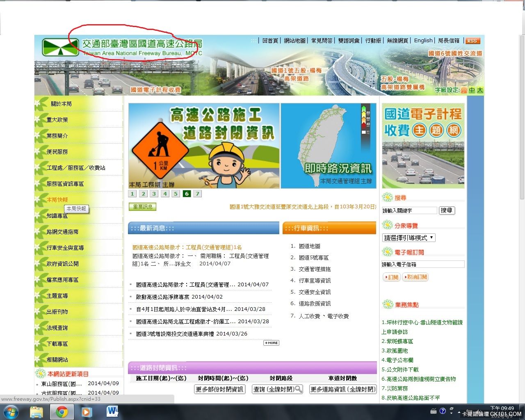Click 重要訊息 green label button
The height and width of the screenshot is (420, 525).
(142, 207)
